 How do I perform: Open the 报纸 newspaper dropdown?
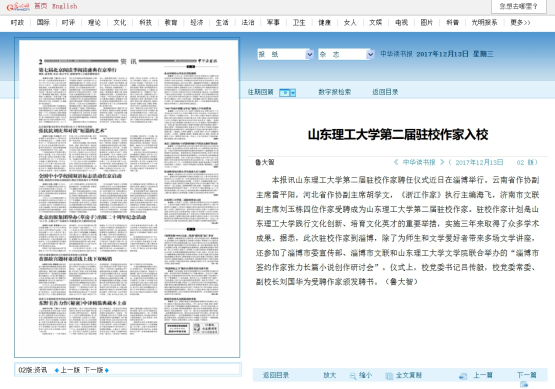[x=285, y=54]
